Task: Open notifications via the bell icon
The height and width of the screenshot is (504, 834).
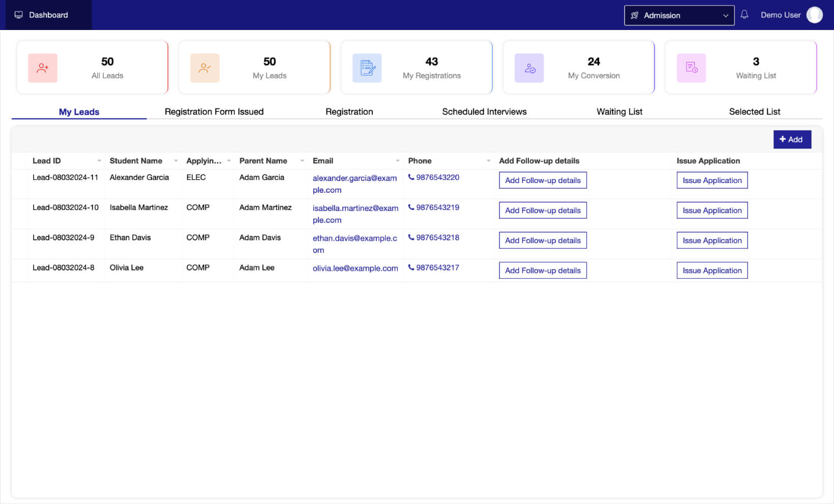Action: click(x=744, y=15)
